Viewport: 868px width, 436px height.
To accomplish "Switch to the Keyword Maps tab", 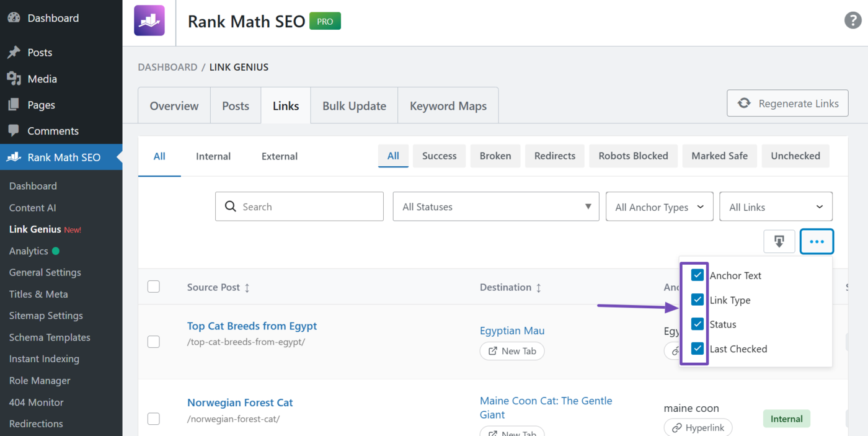I will point(448,106).
